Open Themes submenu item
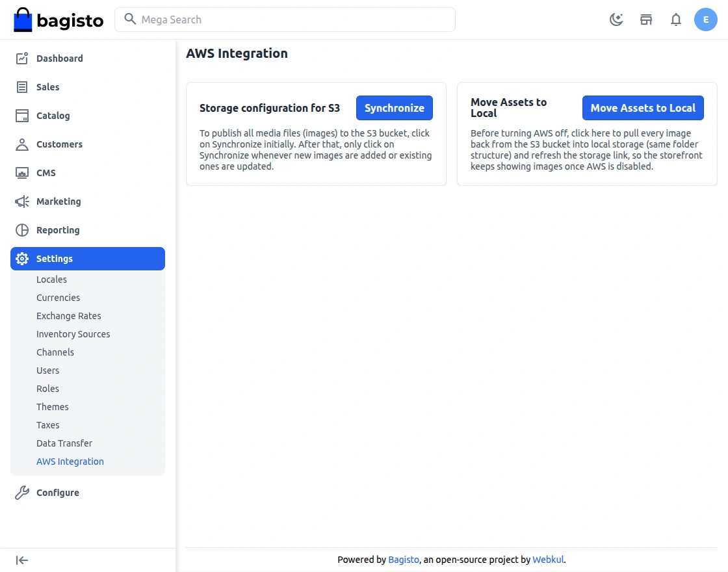728x572 pixels. click(53, 407)
